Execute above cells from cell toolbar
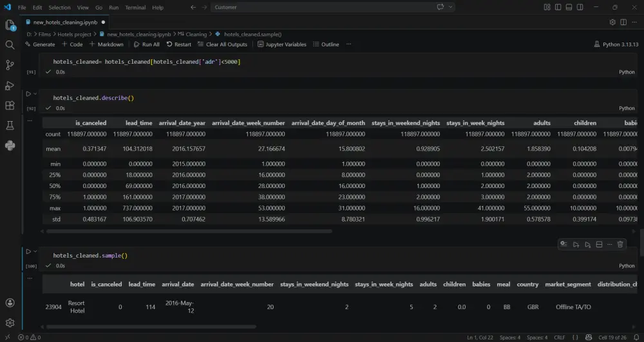This screenshot has width=644, height=342. point(576,244)
